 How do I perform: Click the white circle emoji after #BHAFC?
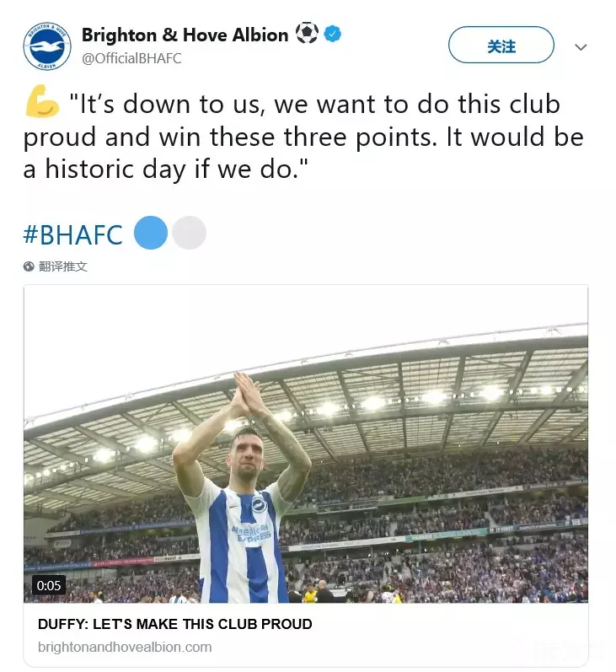[x=189, y=233]
